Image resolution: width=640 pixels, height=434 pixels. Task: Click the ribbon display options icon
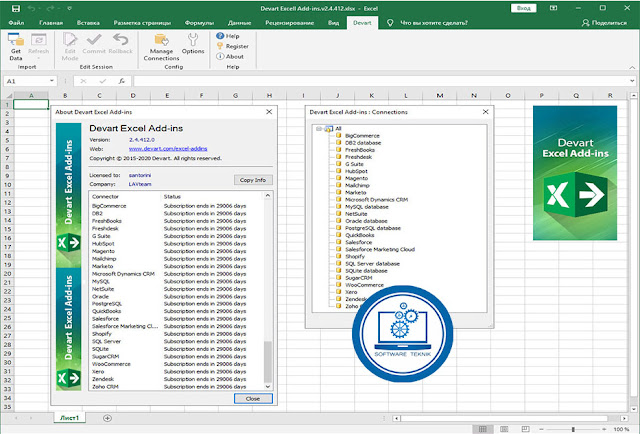pyautogui.click(x=553, y=8)
